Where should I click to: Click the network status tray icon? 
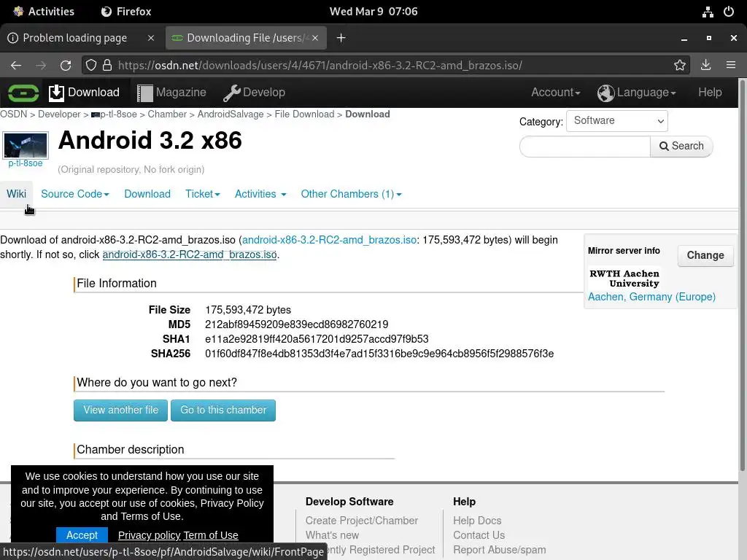708,12
